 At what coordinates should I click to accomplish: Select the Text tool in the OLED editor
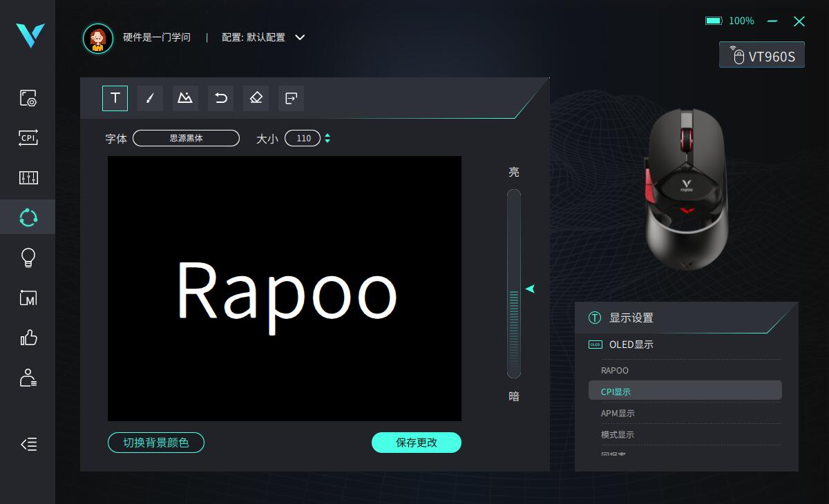tap(115, 98)
